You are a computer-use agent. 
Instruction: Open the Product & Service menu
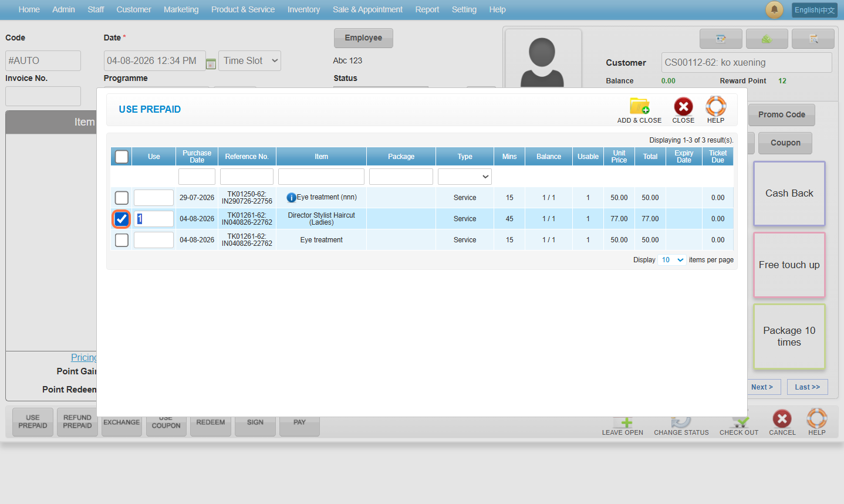[243, 9]
